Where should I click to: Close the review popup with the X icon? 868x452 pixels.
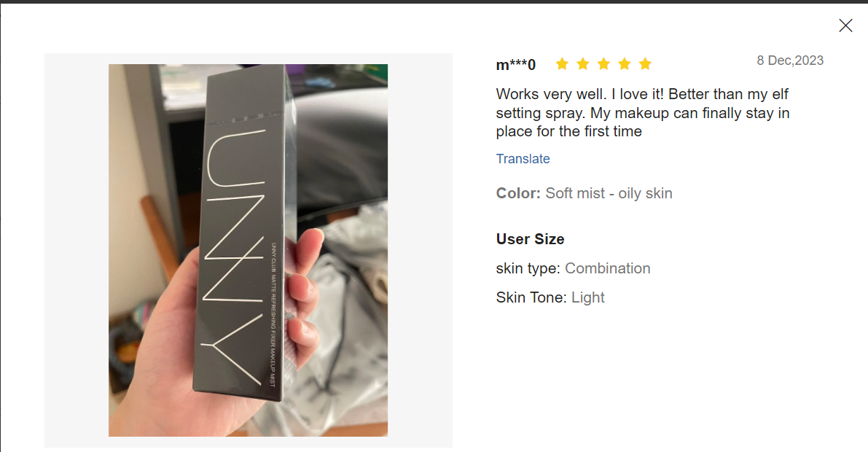point(845,26)
